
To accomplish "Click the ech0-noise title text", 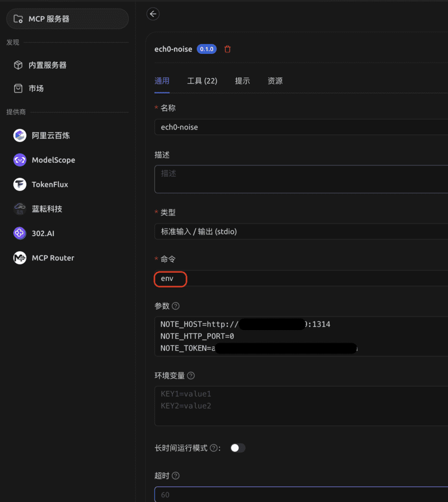I will (x=173, y=49).
